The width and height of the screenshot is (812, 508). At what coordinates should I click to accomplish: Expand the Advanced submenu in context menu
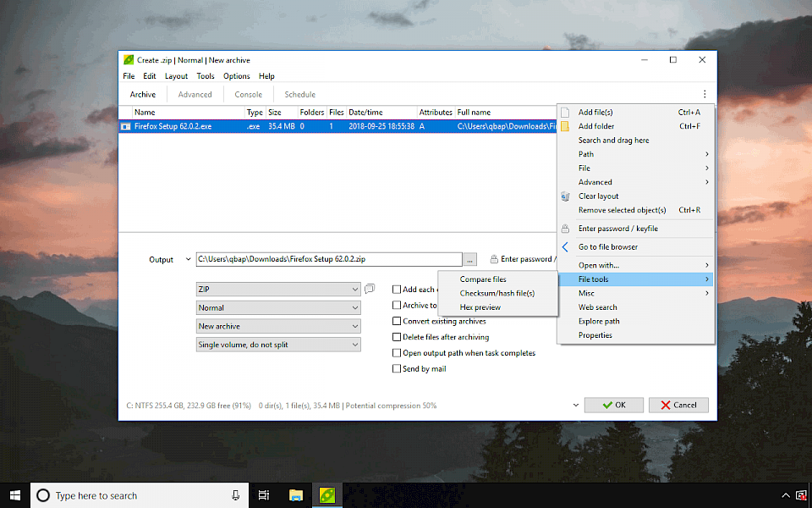click(x=636, y=183)
